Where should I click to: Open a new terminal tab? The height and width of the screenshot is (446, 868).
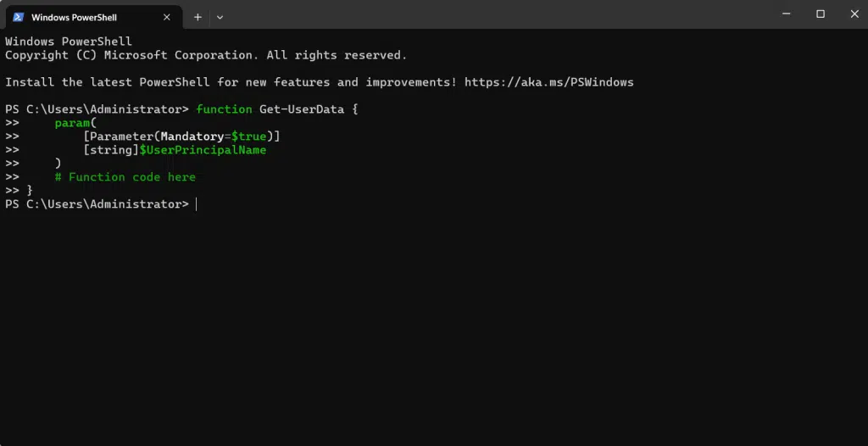[x=198, y=17]
